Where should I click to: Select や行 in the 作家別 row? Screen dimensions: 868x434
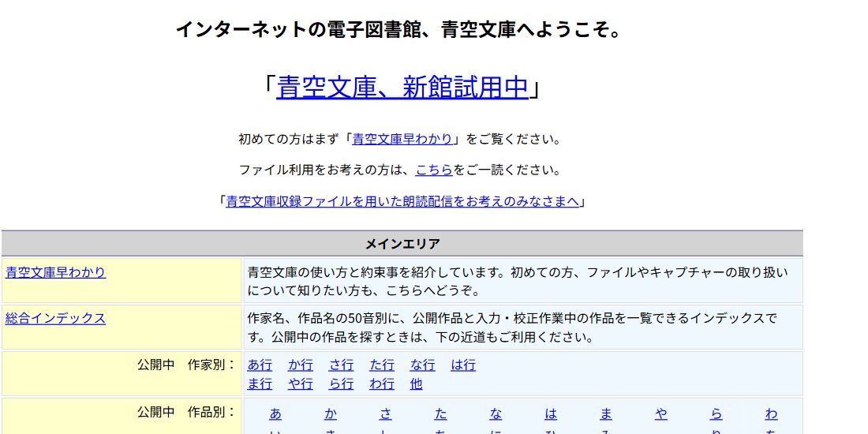(301, 383)
